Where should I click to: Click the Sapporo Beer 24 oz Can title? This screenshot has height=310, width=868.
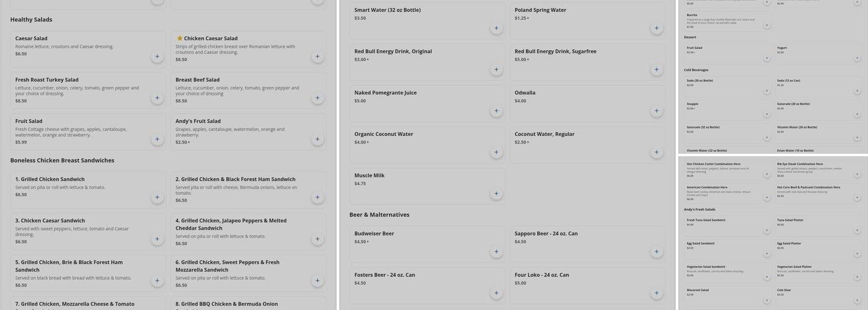point(546,234)
